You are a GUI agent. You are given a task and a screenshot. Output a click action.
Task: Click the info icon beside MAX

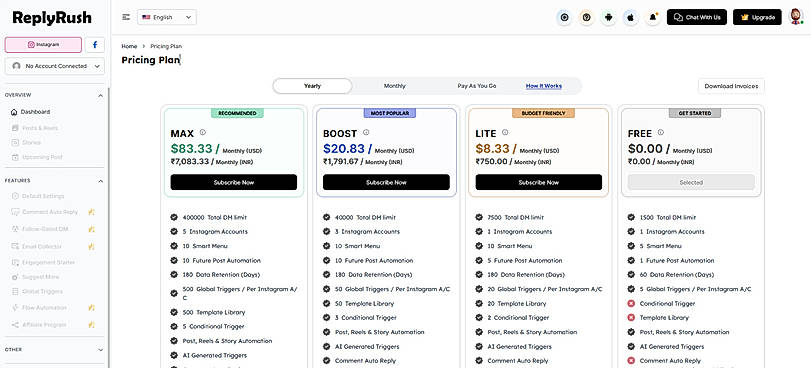[203, 133]
